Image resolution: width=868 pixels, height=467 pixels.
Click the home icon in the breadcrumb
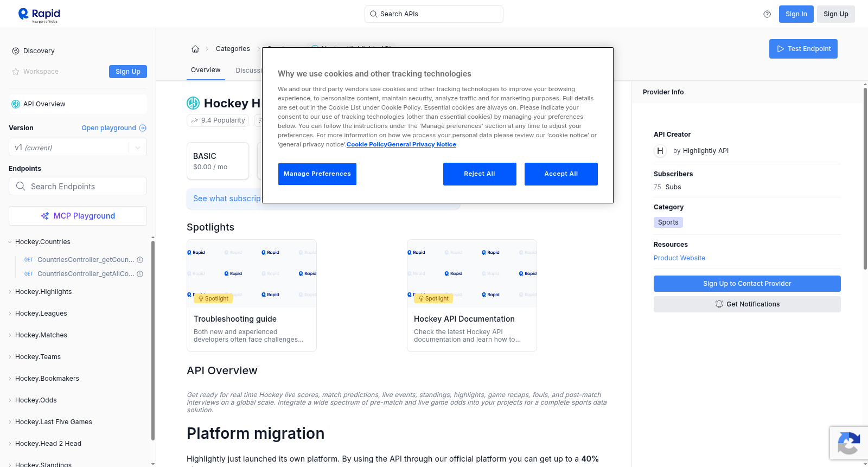click(195, 49)
